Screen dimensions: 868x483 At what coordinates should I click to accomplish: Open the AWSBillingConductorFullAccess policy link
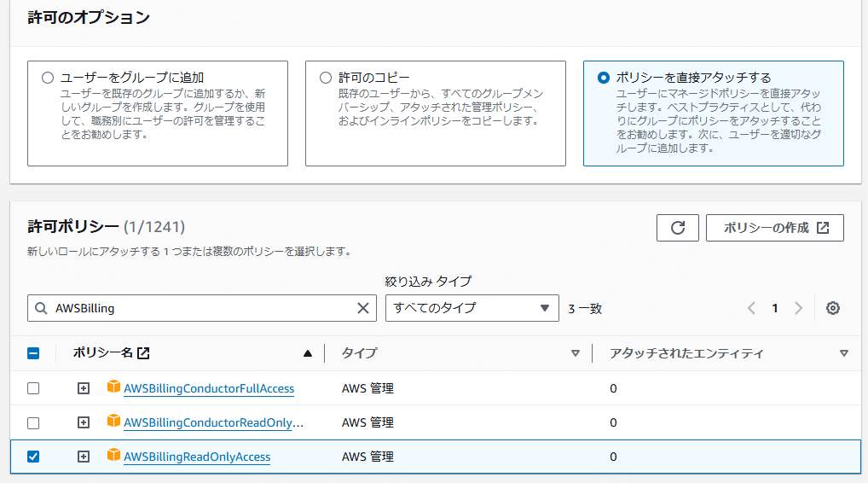[x=209, y=388]
